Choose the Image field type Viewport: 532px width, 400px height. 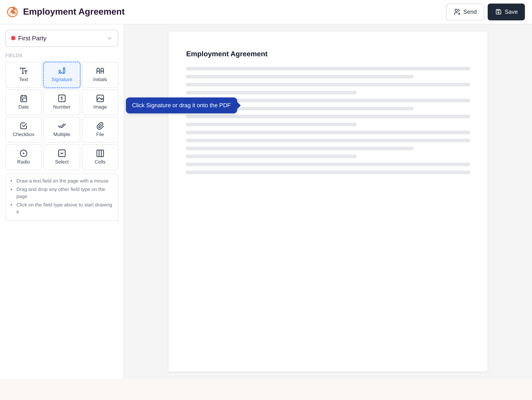point(100,102)
